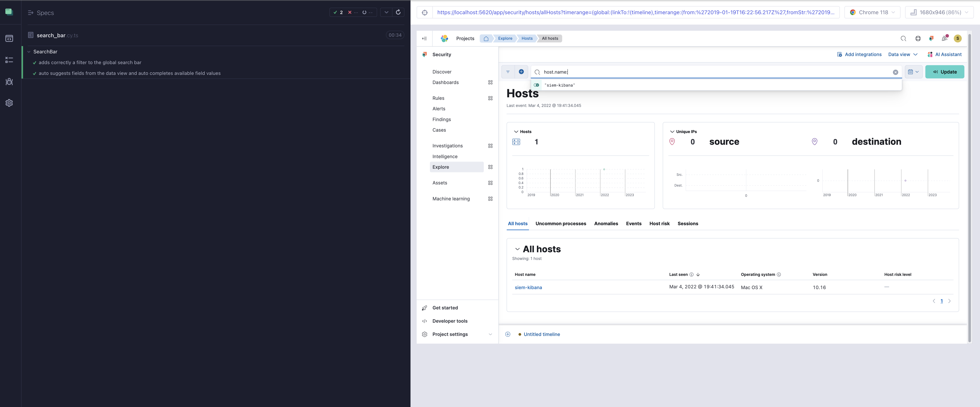
Task: Open Machine learning nested panel icon
Action: tap(490, 199)
